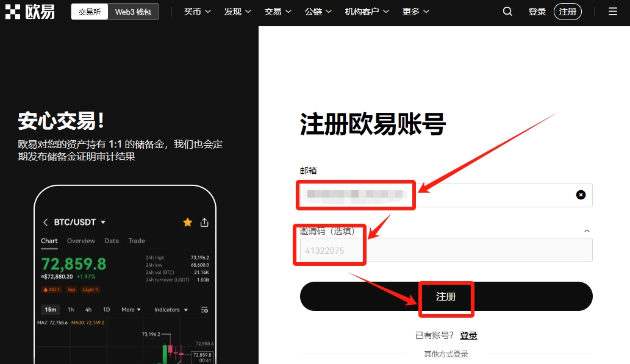Expand the 更多 menu
This screenshot has width=630, height=364.
point(416,12)
